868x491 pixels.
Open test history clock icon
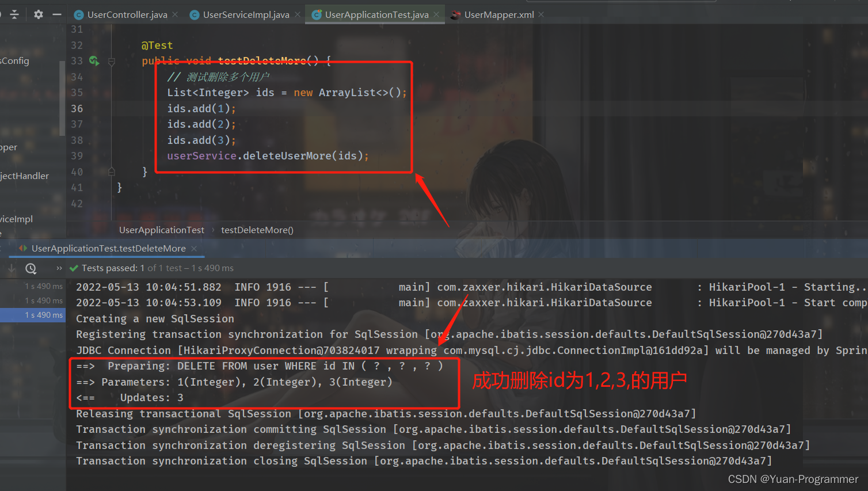(x=31, y=268)
